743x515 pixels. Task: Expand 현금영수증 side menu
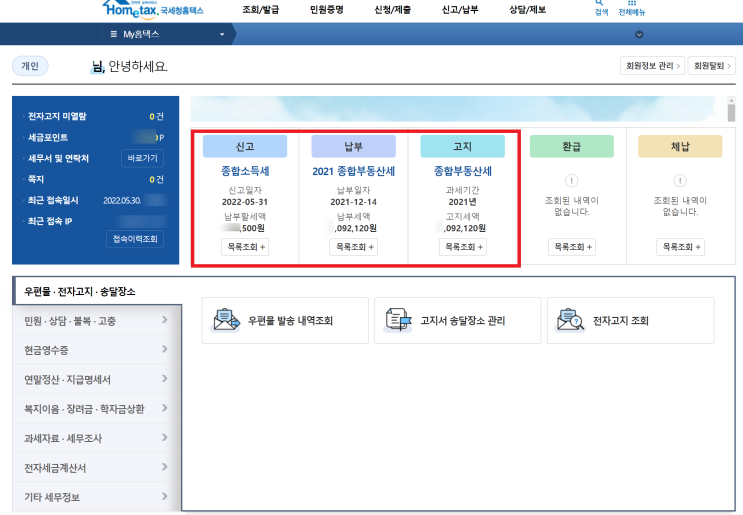(x=97, y=350)
